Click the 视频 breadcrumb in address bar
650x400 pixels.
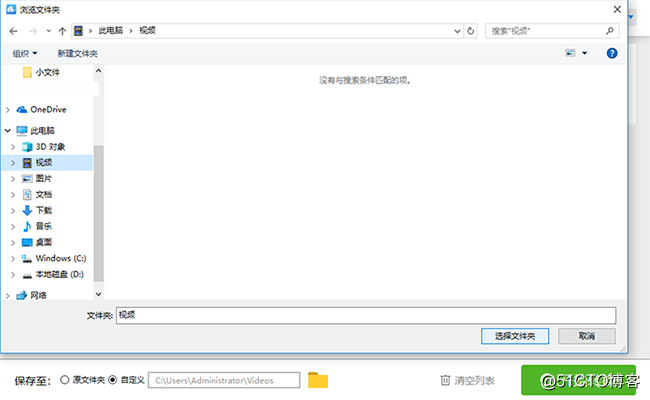(x=147, y=31)
